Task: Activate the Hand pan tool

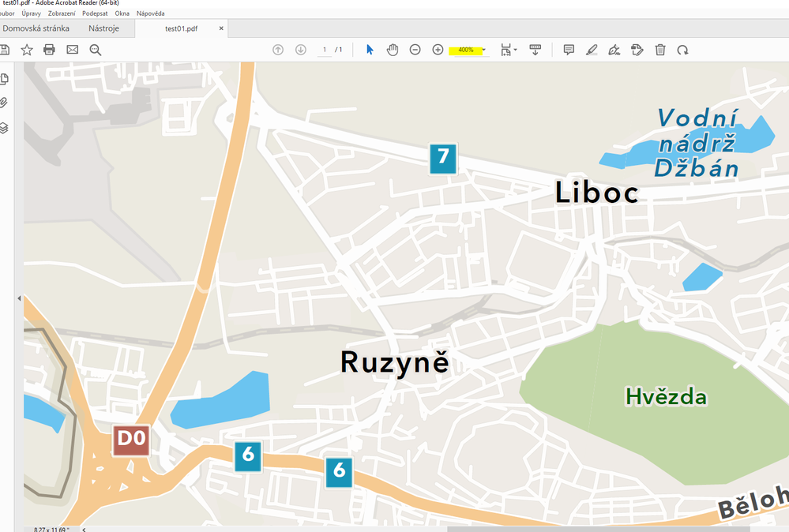Action: (393, 50)
